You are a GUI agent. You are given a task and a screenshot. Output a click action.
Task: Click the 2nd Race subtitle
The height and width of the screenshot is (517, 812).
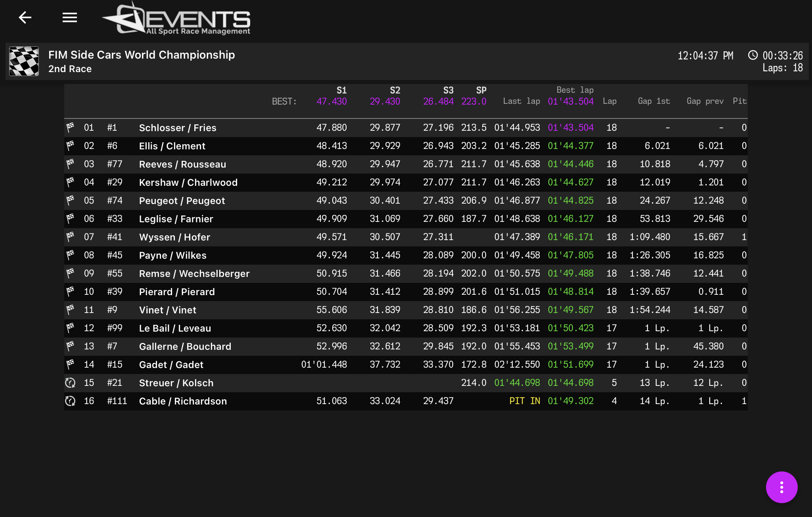[x=70, y=69]
